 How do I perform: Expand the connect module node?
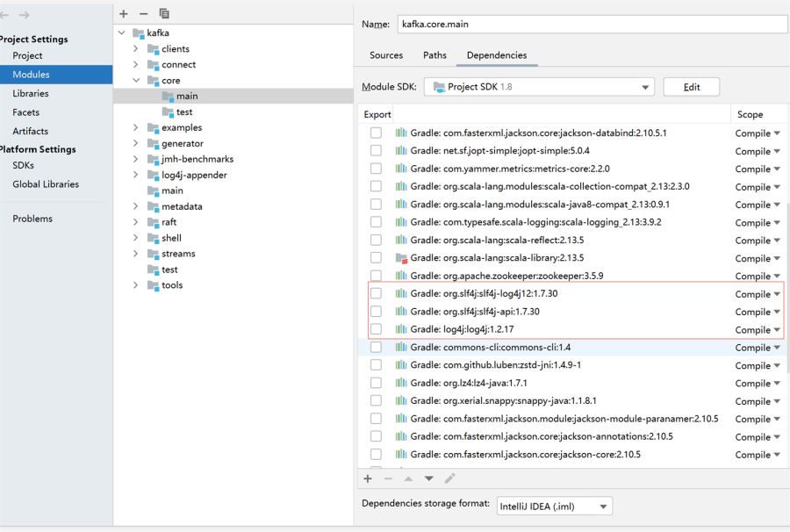(135, 64)
